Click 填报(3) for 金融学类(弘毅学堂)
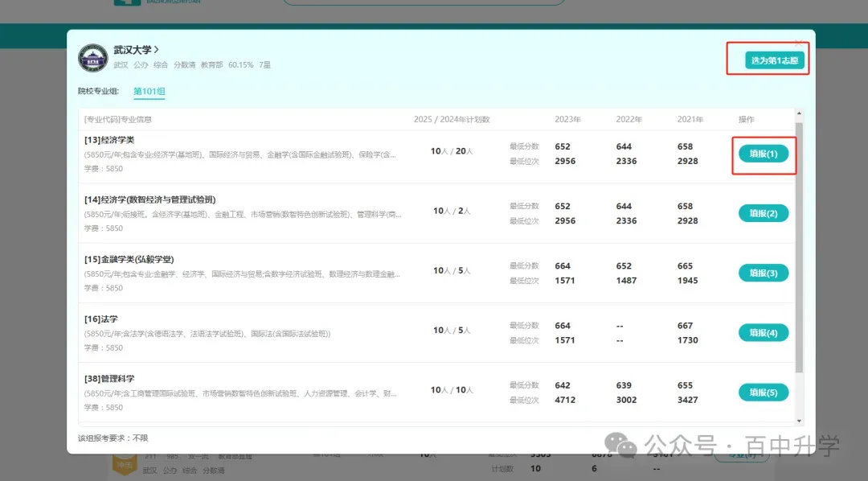This screenshot has width=868, height=481. click(764, 273)
